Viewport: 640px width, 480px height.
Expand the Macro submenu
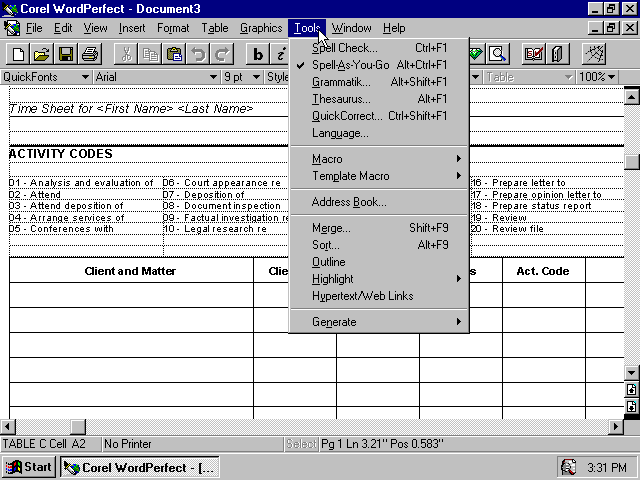(379, 159)
